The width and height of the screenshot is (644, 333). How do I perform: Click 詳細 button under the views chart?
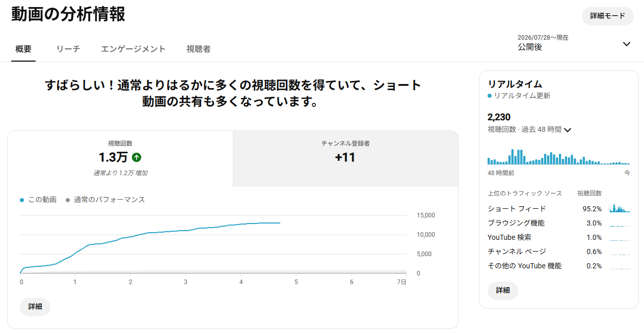35,307
